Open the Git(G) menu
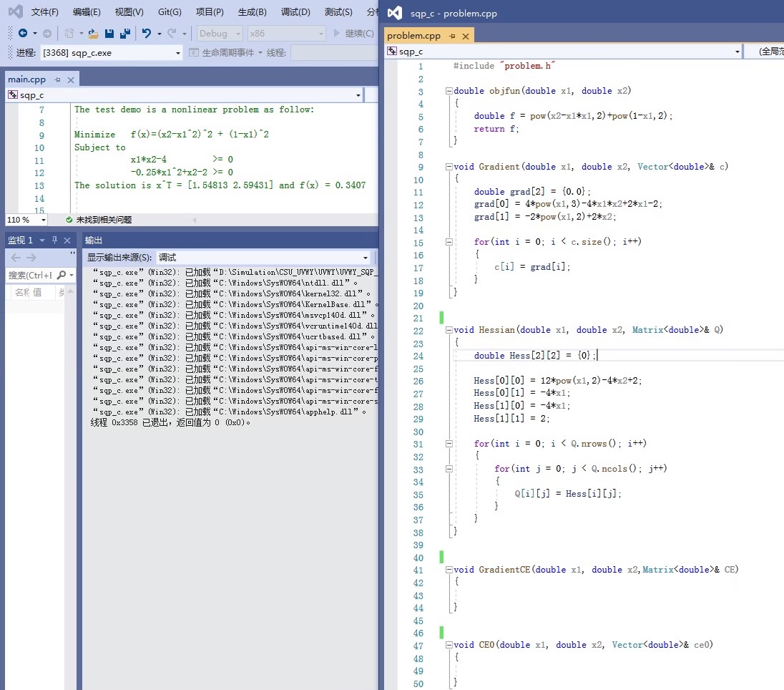Screen dimensions: 784x690 click(170, 12)
